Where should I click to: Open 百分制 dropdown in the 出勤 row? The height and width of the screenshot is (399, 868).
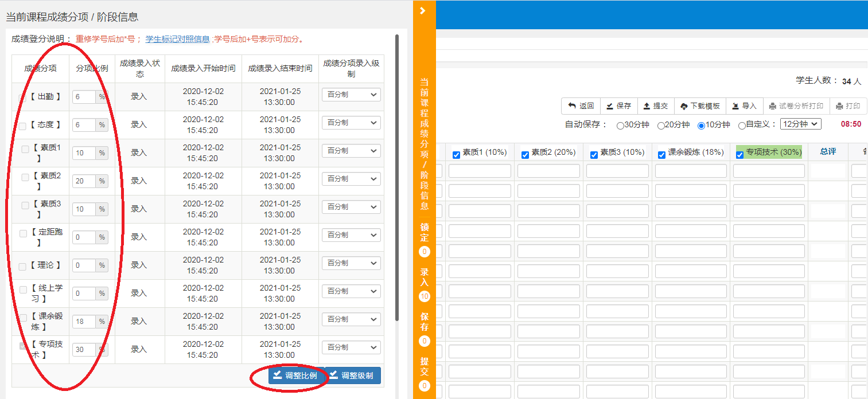click(351, 95)
